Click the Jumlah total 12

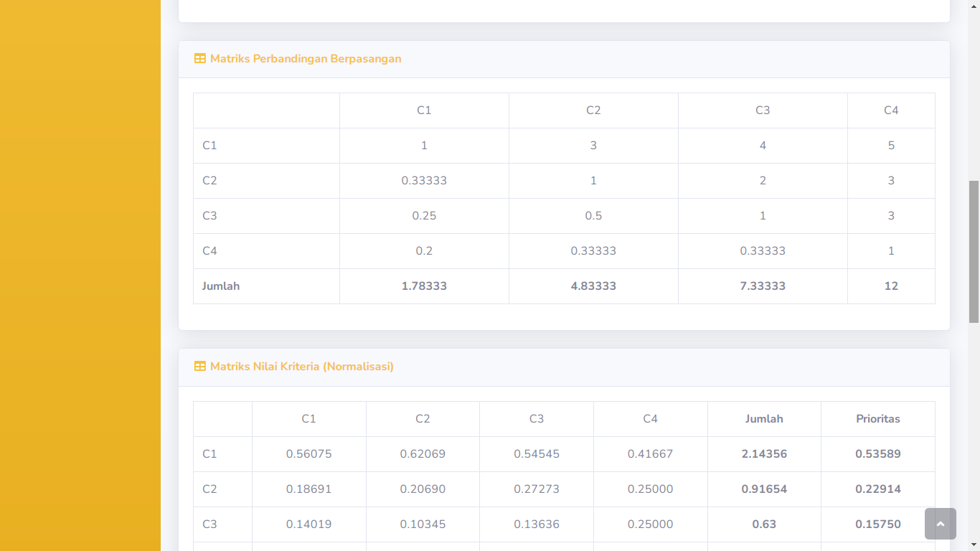891,286
